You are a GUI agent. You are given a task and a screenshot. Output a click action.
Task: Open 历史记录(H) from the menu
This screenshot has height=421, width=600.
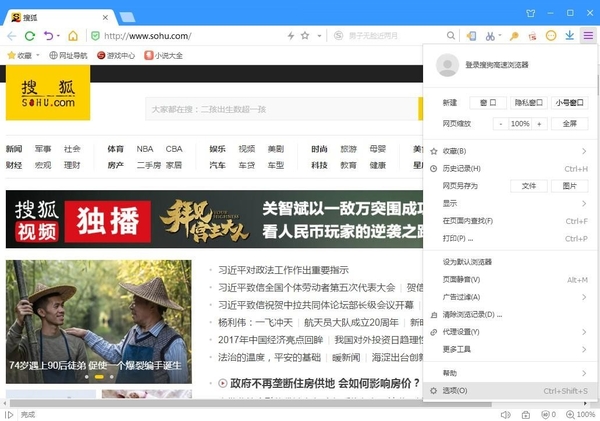pos(461,168)
